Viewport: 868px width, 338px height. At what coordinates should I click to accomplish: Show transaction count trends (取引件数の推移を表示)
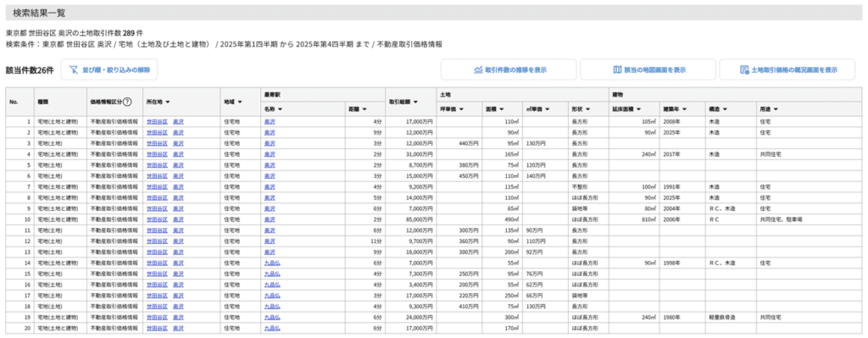pos(509,69)
